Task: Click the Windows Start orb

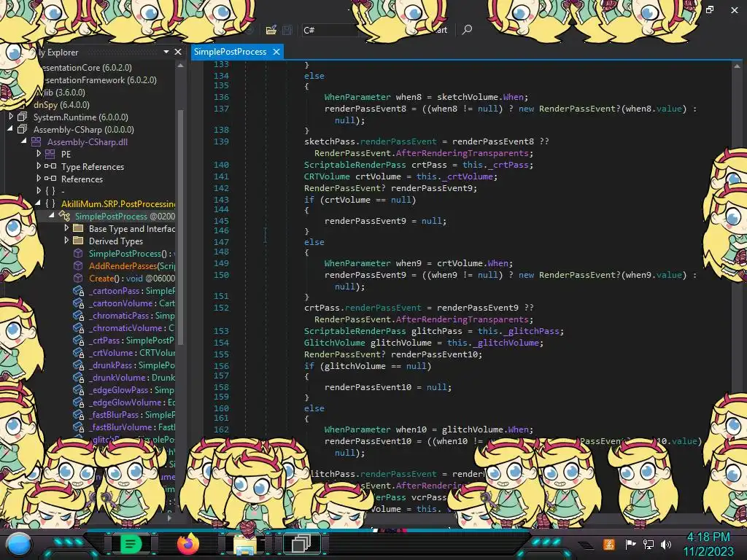Action: pos(18,545)
